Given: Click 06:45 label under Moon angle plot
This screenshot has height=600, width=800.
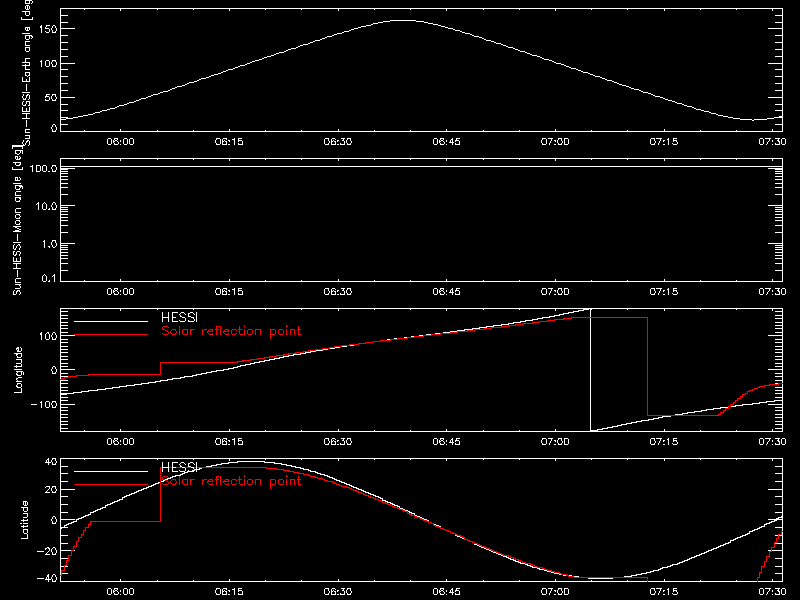Looking at the screenshot, I should [446, 292].
